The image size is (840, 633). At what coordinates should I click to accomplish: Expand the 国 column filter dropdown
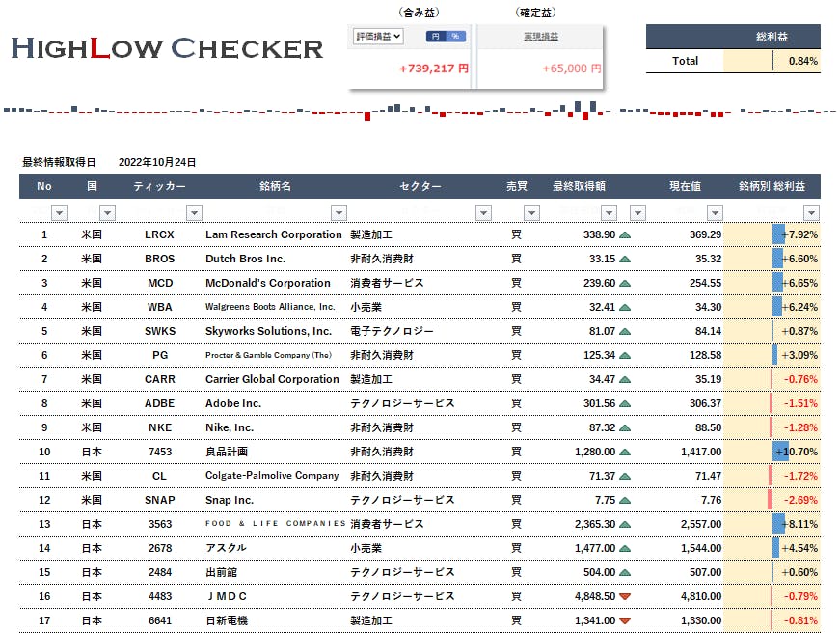(x=107, y=212)
